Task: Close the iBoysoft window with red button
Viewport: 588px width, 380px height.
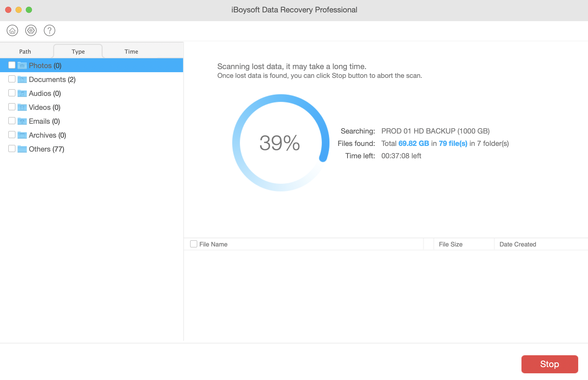Action: (8, 10)
